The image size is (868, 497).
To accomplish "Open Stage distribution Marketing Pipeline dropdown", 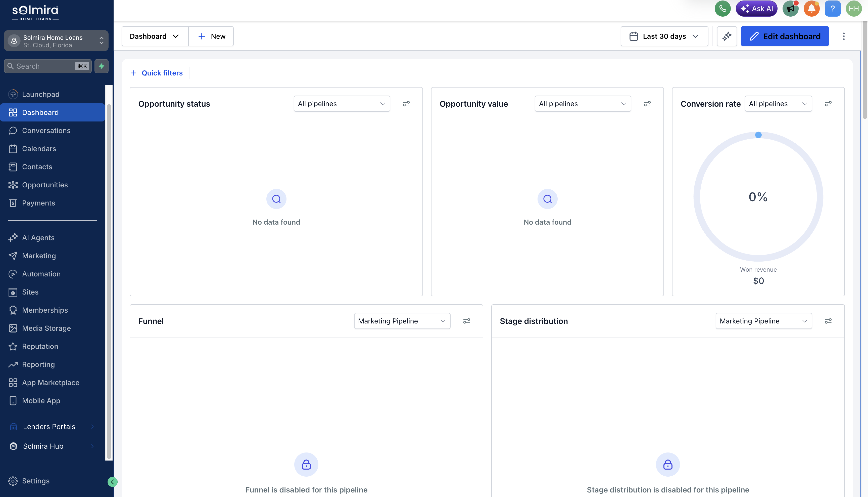I will point(763,321).
